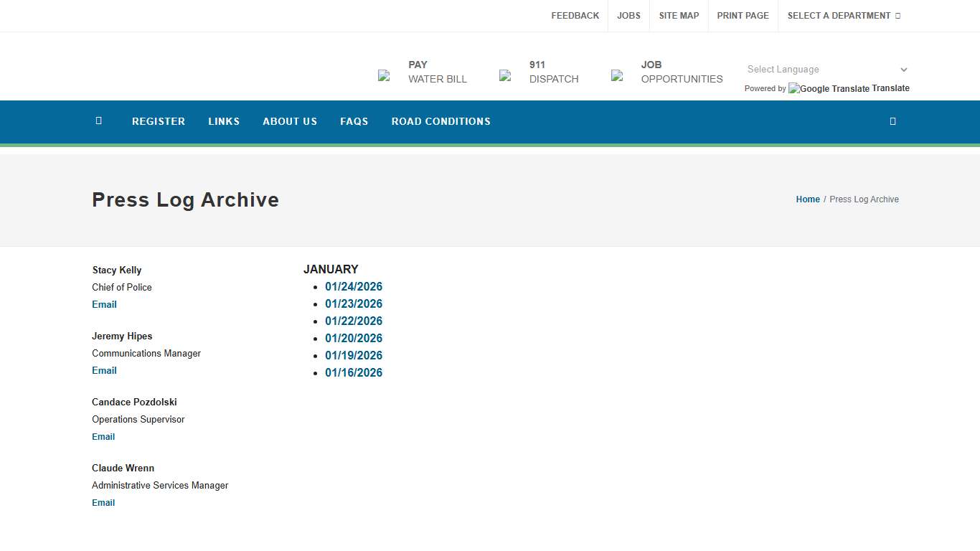Expand the Select a Department menu

click(x=843, y=16)
